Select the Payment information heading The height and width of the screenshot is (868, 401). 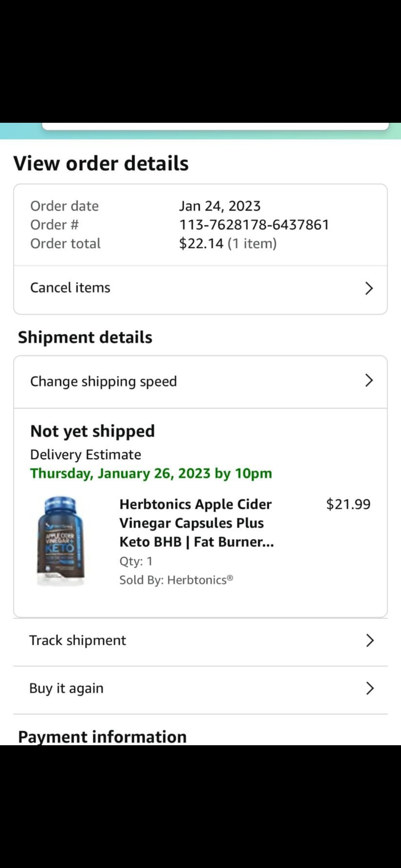point(102,737)
